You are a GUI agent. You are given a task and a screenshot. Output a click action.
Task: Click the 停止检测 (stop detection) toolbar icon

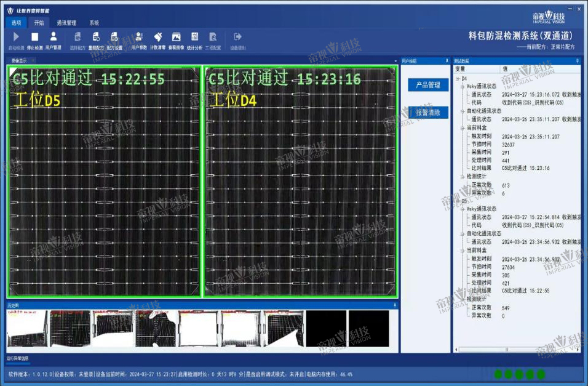pyautogui.click(x=35, y=39)
